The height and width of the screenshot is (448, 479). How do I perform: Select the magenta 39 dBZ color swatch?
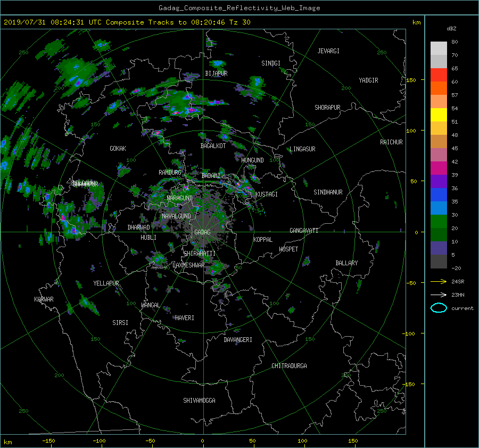pyautogui.click(x=439, y=168)
